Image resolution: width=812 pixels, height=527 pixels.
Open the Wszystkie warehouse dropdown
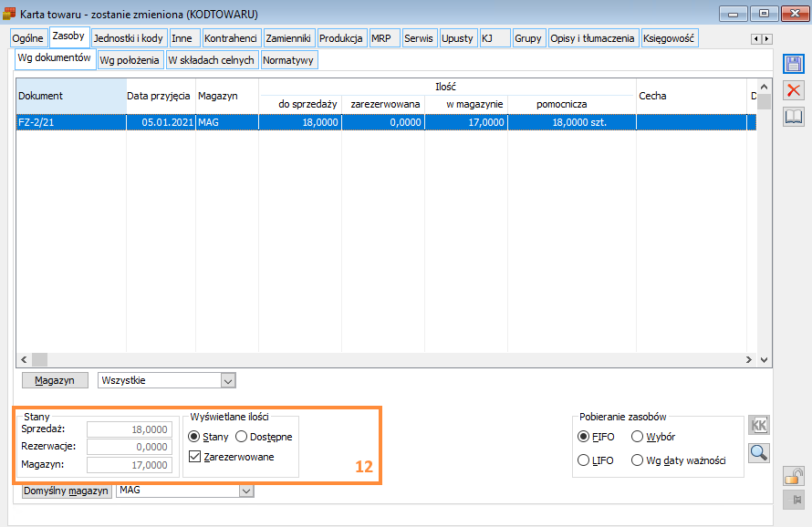click(228, 380)
